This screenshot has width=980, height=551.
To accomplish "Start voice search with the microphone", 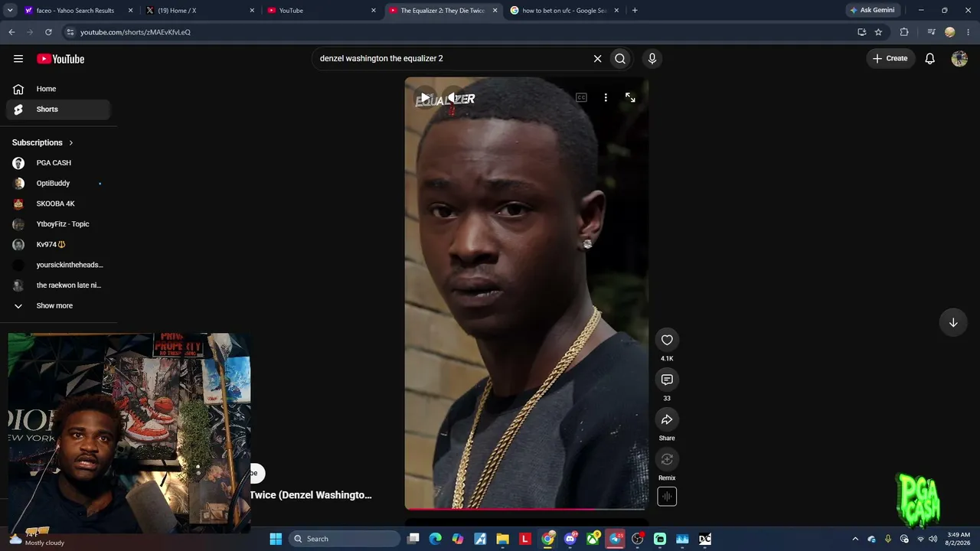I will point(652,58).
